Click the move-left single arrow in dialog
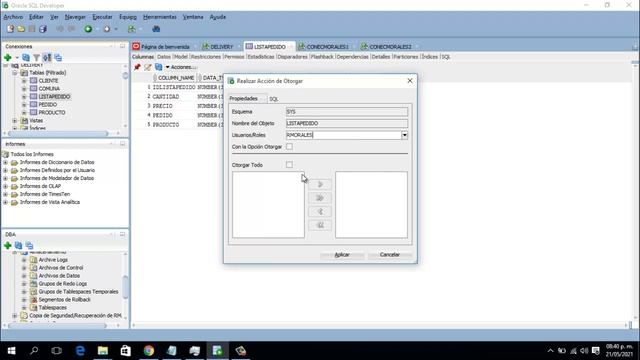Screen dimensions: 640x360 pyautogui.click(x=320, y=211)
